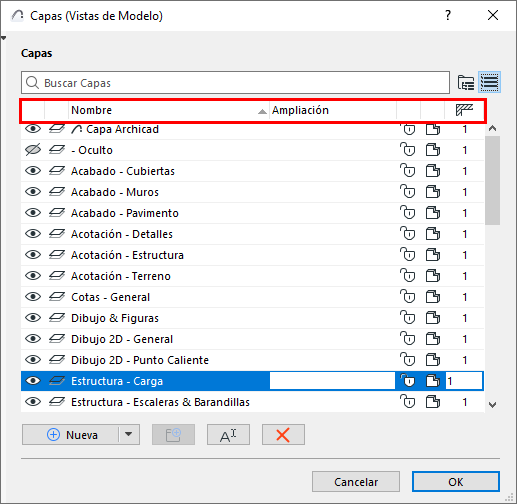Lock the Acabado - Muros layer

408,192
